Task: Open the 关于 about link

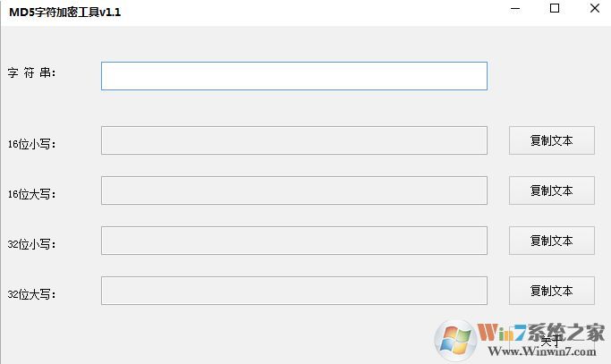Action: click(x=551, y=340)
